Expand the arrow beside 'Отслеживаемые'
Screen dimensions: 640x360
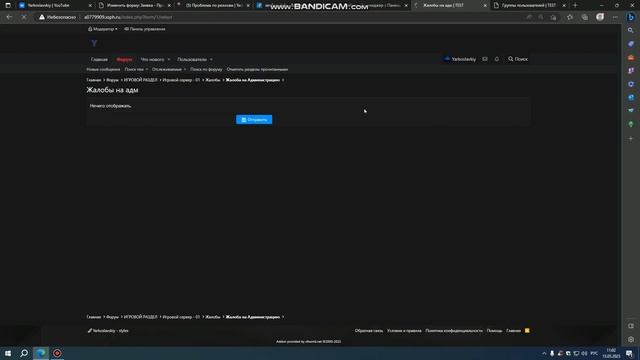[185, 69]
